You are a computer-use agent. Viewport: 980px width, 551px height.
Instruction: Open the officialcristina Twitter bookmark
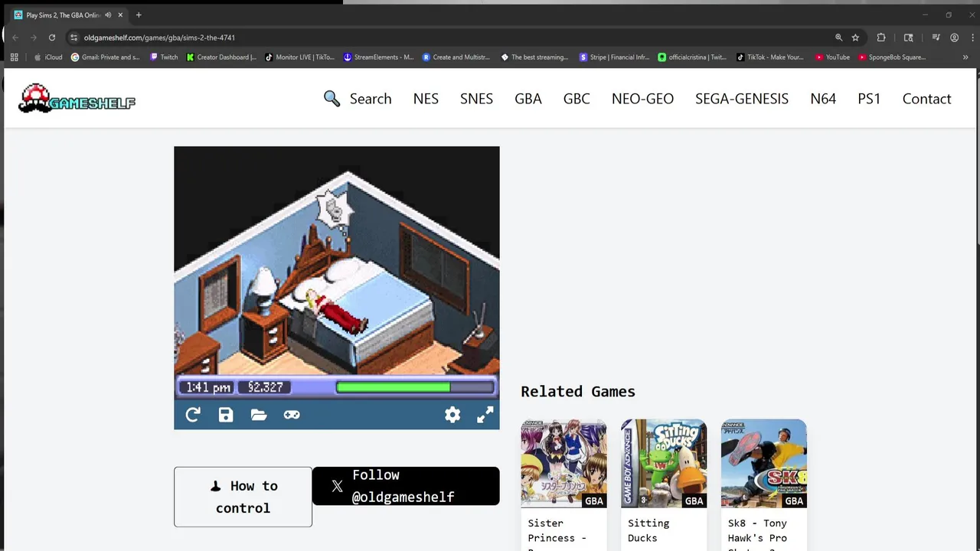click(x=692, y=57)
